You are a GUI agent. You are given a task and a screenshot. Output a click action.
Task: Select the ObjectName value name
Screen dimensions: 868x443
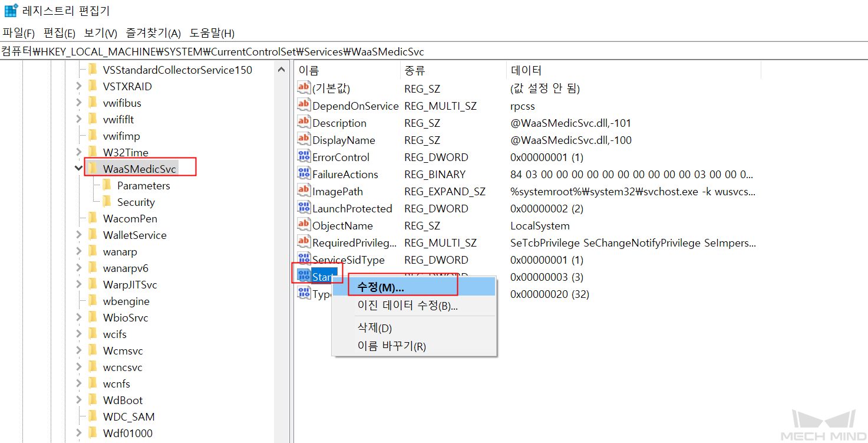click(342, 225)
